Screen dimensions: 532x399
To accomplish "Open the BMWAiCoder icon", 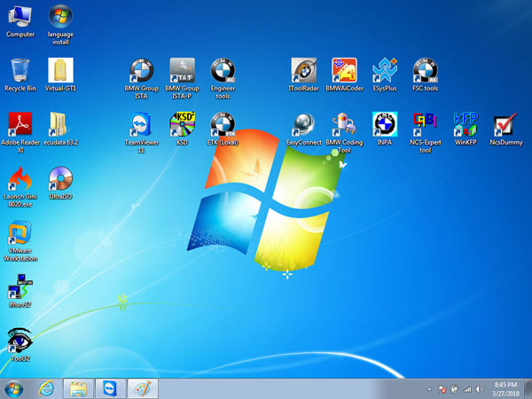I will pyautogui.click(x=344, y=71).
